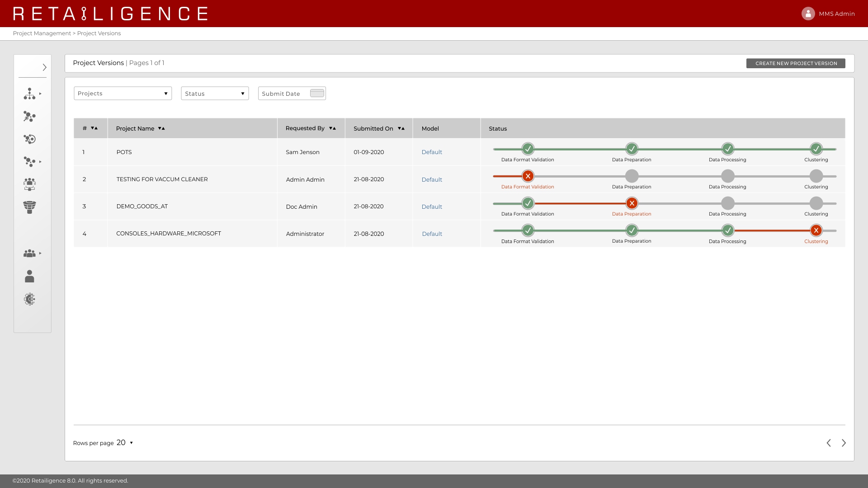Open the Status filter dropdown
This screenshot has width=868, height=488.
coord(215,94)
